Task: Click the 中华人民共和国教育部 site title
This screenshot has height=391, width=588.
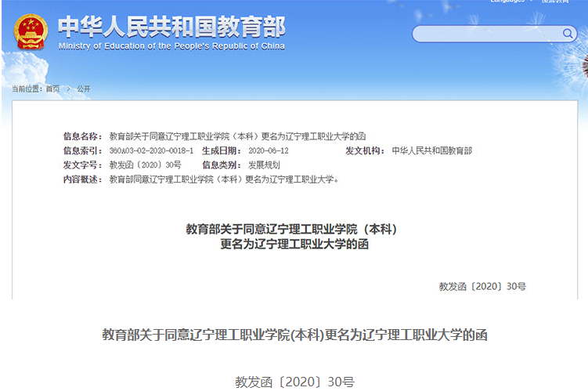Action: (x=171, y=26)
